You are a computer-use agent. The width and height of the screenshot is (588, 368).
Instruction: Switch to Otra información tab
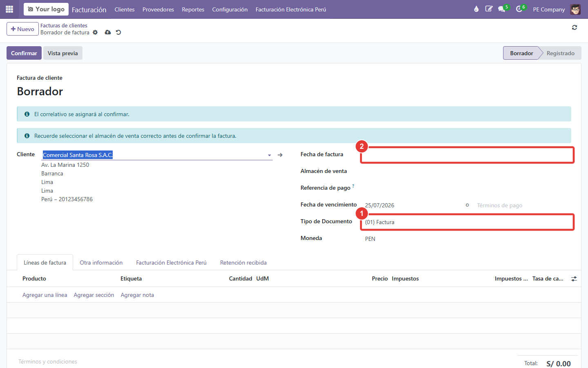click(101, 263)
